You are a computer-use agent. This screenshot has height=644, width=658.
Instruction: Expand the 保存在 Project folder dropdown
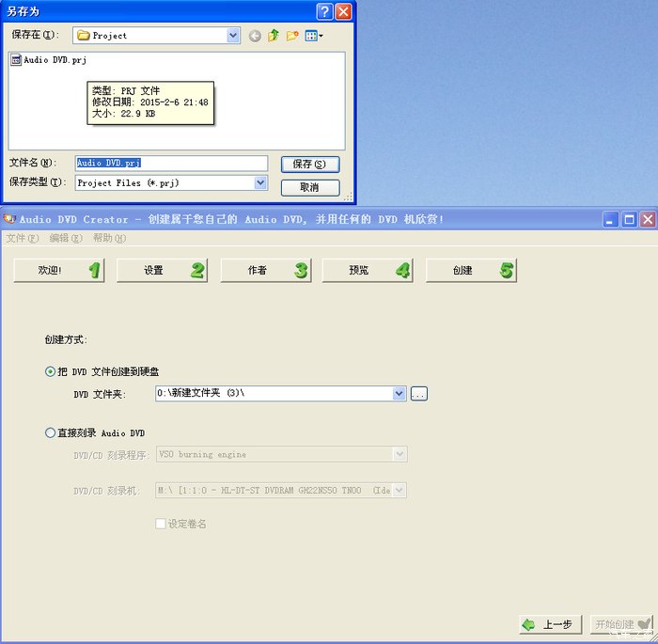click(233, 36)
